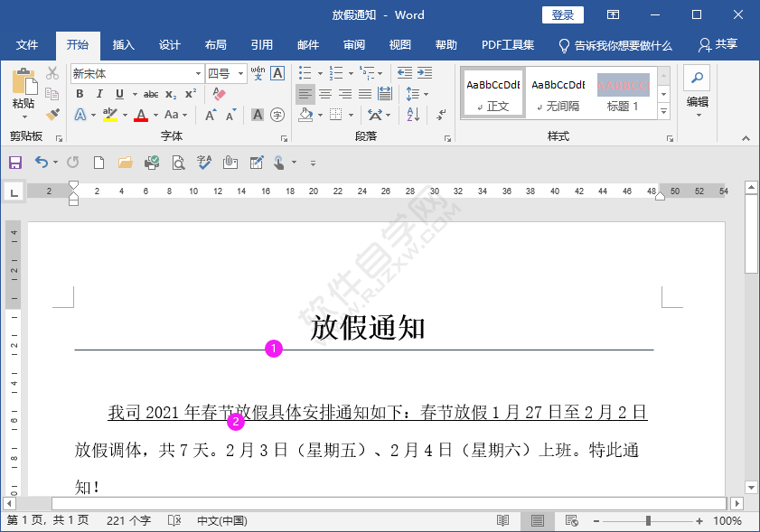Screen dimensions: 760x532
Task: Click the Undo icon
Action: click(43, 163)
